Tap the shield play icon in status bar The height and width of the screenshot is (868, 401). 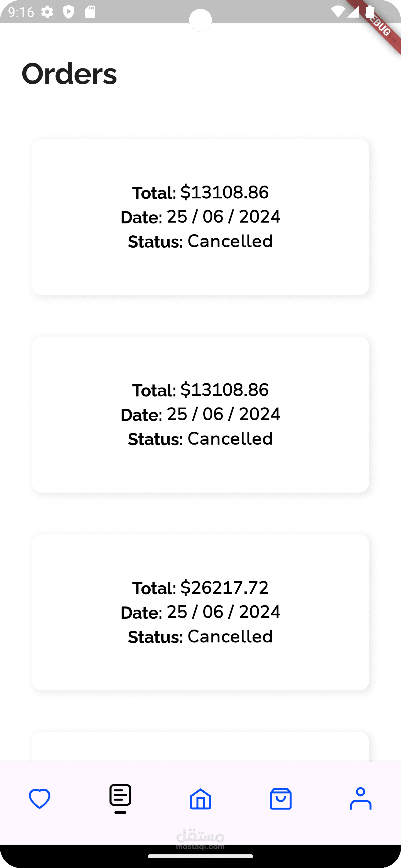point(69,12)
